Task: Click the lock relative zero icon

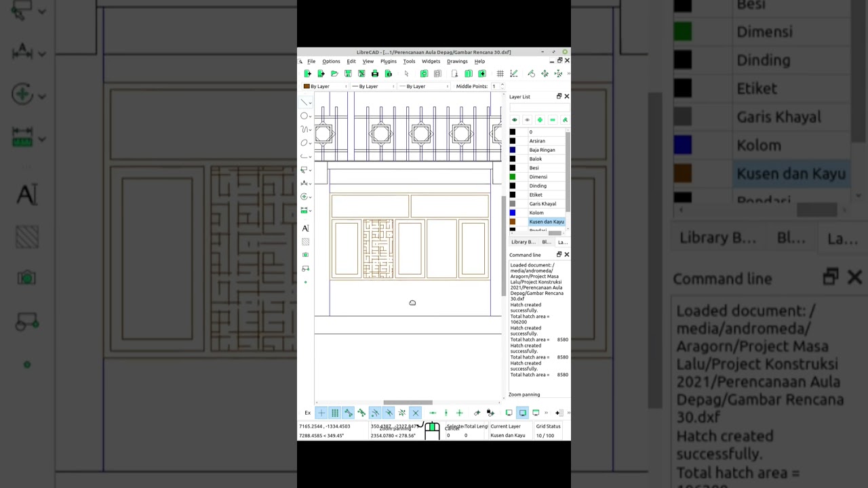Action: click(490, 413)
